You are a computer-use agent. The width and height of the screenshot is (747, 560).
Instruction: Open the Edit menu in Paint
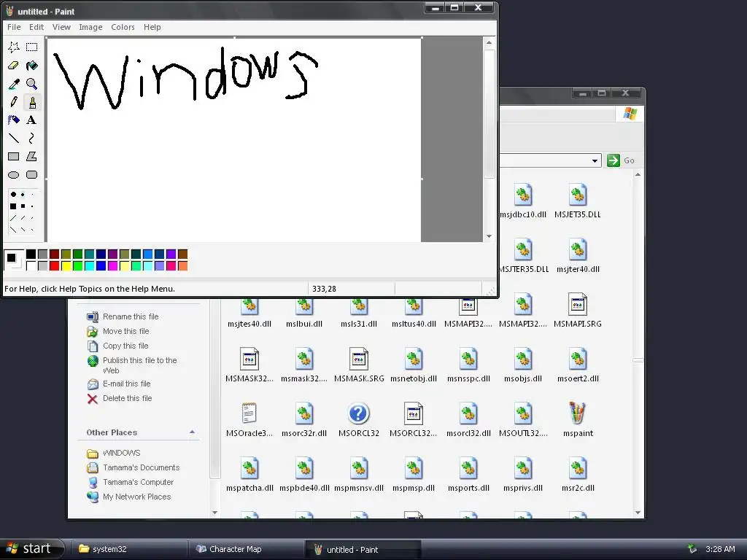coord(36,27)
